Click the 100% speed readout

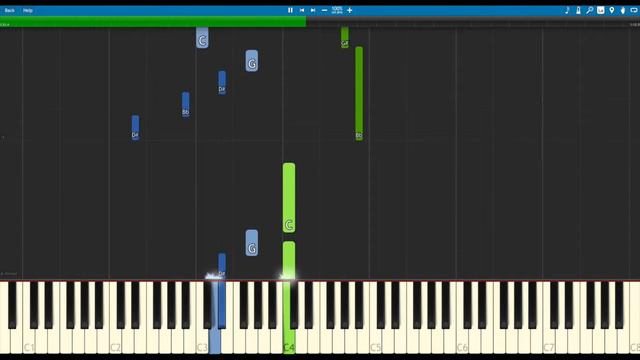pos(337,10)
